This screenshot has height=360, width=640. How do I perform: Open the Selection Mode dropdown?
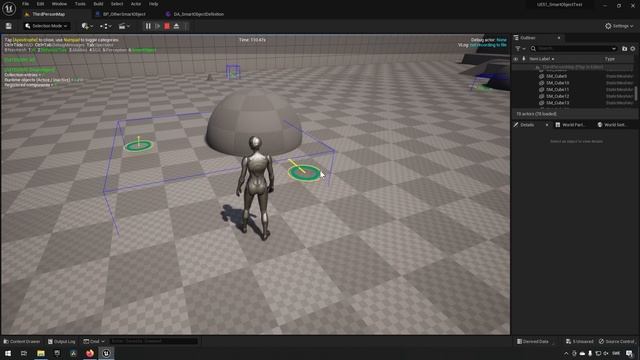pyautogui.click(x=46, y=26)
